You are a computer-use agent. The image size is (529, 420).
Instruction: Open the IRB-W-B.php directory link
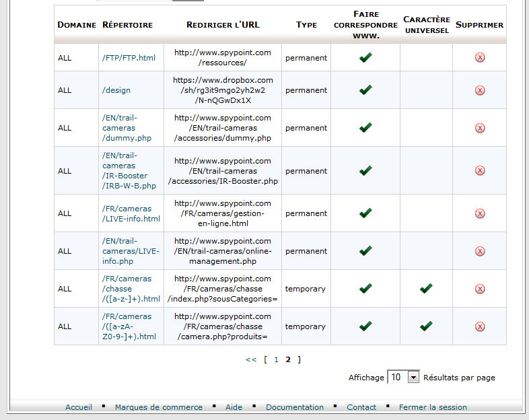pyautogui.click(x=129, y=171)
